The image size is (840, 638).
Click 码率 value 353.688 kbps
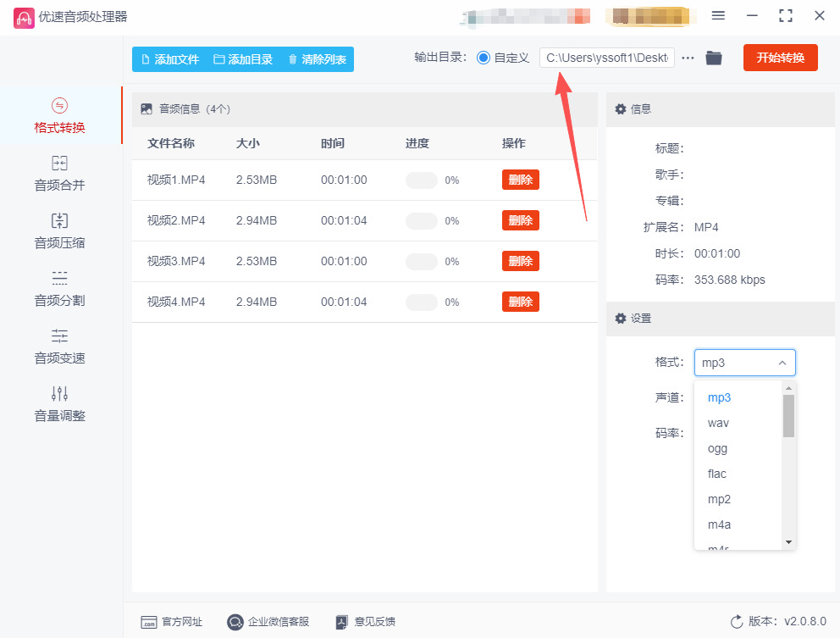pyautogui.click(x=730, y=280)
